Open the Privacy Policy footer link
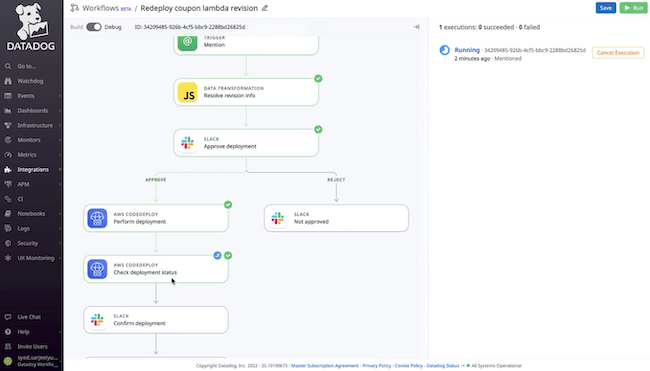 pos(376,366)
